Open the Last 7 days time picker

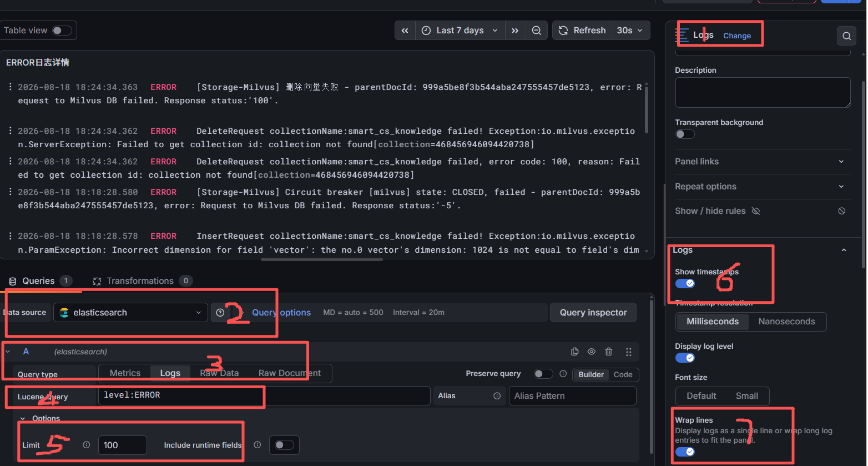click(x=460, y=31)
